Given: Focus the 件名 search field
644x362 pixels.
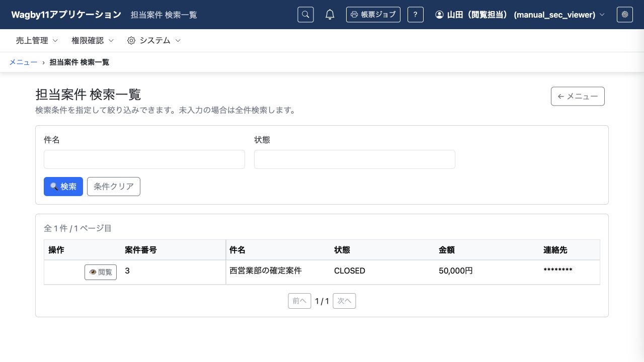Looking at the screenshot, I should (144, 159).
